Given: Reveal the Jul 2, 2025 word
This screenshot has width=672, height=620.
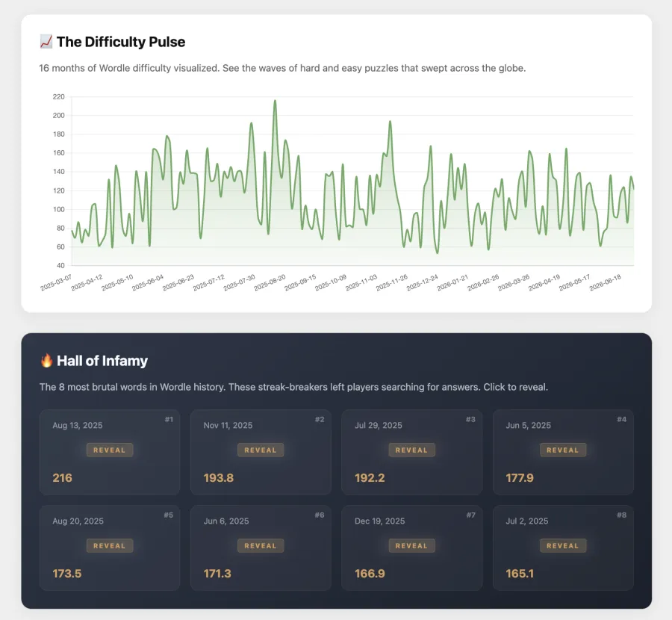Looking at the screenshot, I should (x=563, y=545).
